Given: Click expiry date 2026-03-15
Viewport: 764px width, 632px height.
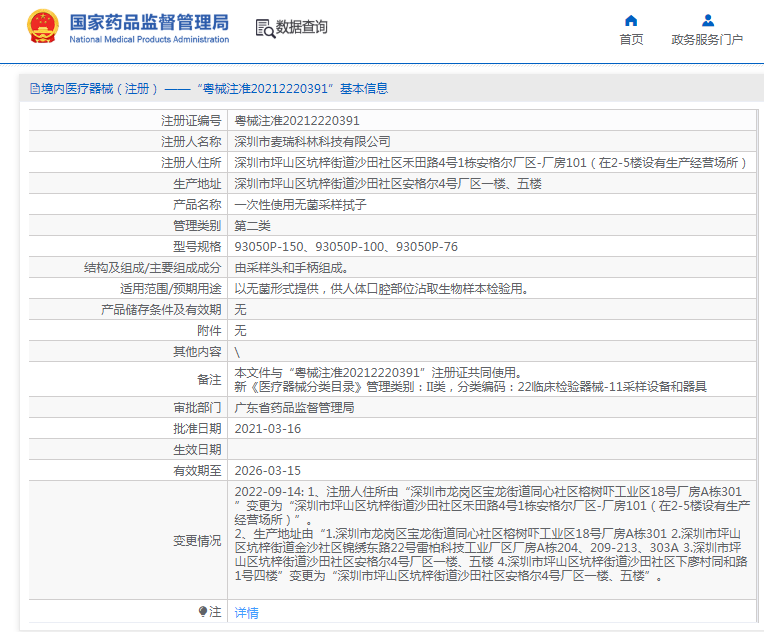Looking at the screenshot, I should click(267, 471).
